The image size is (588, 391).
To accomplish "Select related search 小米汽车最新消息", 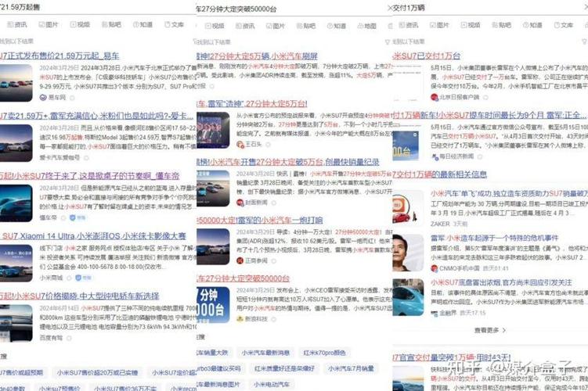I will pyautogui.click(x=265, y=353).
